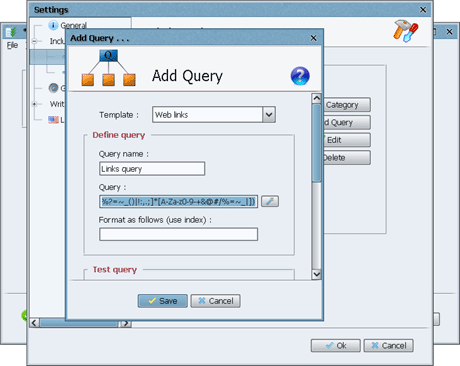Viewport: 460px width, 366px height.
Task: Click Delete button in Settings window
Action: [x=347, y=158]
